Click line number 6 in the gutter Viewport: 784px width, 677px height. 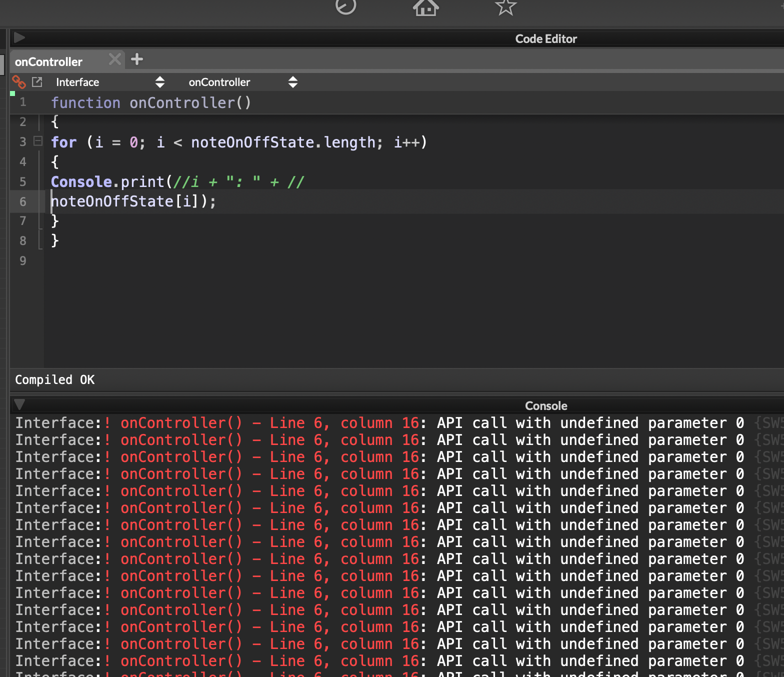coord(23,201)
